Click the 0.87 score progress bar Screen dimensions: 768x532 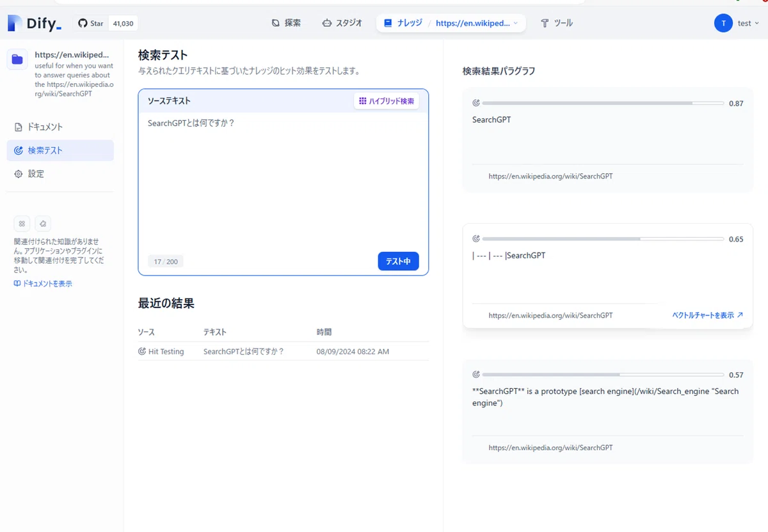click(603, 103)
